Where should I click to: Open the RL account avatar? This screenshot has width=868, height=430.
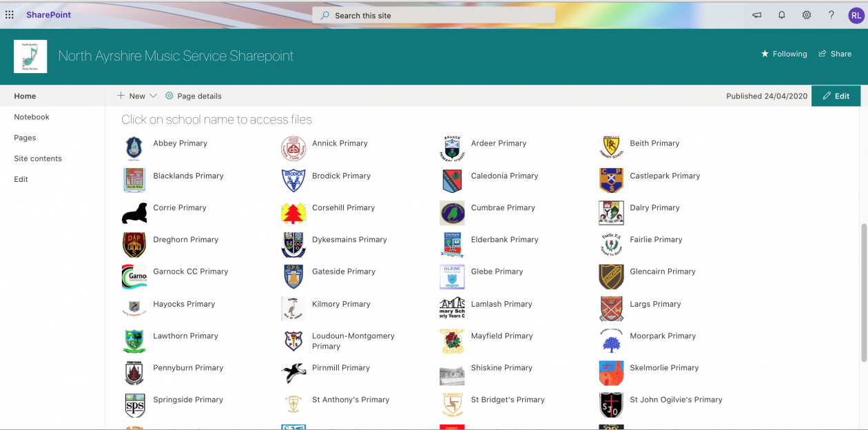[x=856, y=15]
